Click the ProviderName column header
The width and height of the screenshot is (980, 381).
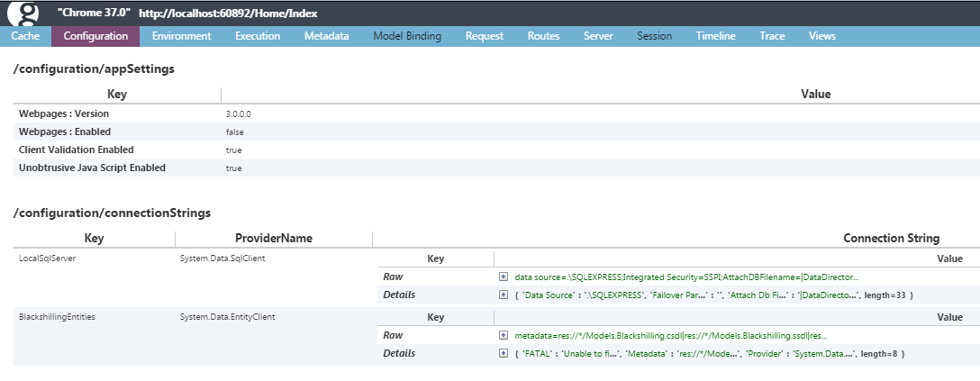274,238
